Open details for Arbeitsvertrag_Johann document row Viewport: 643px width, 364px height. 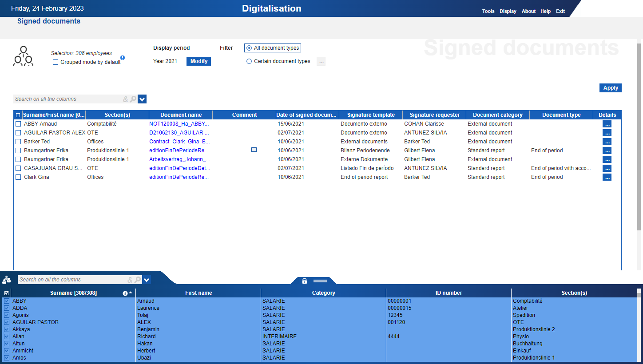point(607,159)
